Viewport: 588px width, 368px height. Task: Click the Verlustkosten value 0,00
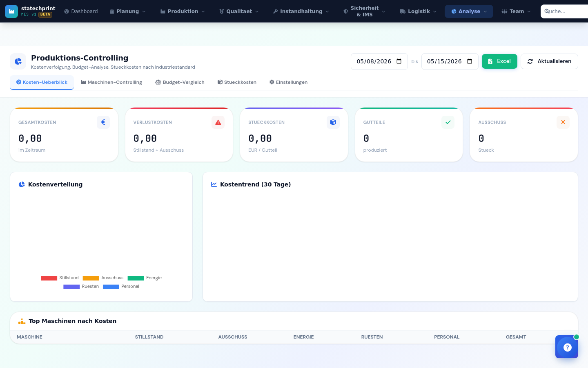[145, 139]
